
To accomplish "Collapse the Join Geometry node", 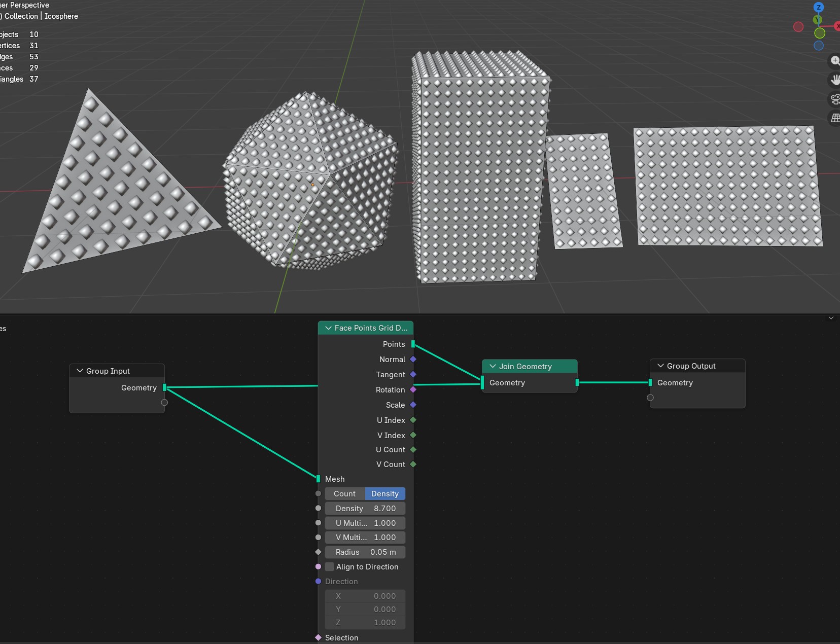I will click(493, 366).
